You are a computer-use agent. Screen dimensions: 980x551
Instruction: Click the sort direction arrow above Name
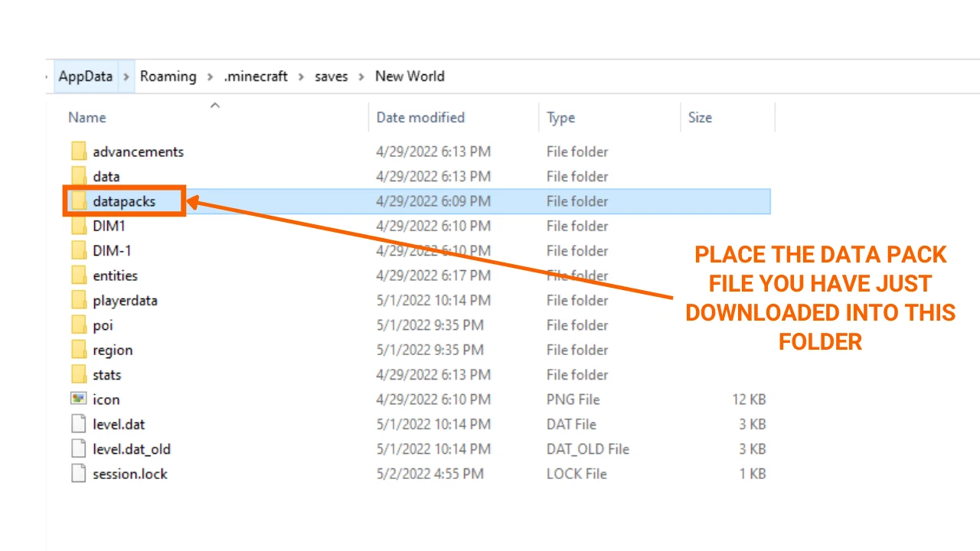(215, 105)
